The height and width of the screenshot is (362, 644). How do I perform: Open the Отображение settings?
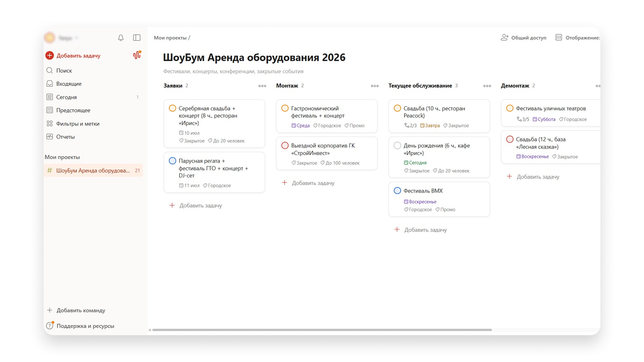[x=577, y=38]
